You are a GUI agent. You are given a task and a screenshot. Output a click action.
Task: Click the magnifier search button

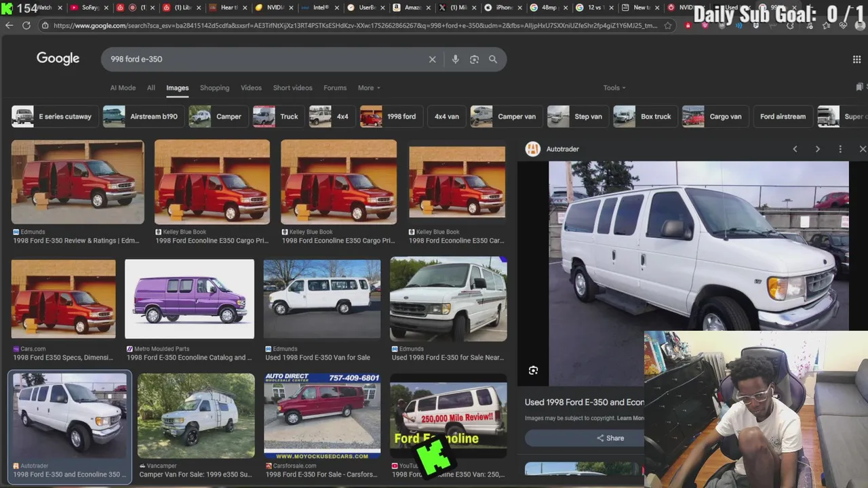493,59
